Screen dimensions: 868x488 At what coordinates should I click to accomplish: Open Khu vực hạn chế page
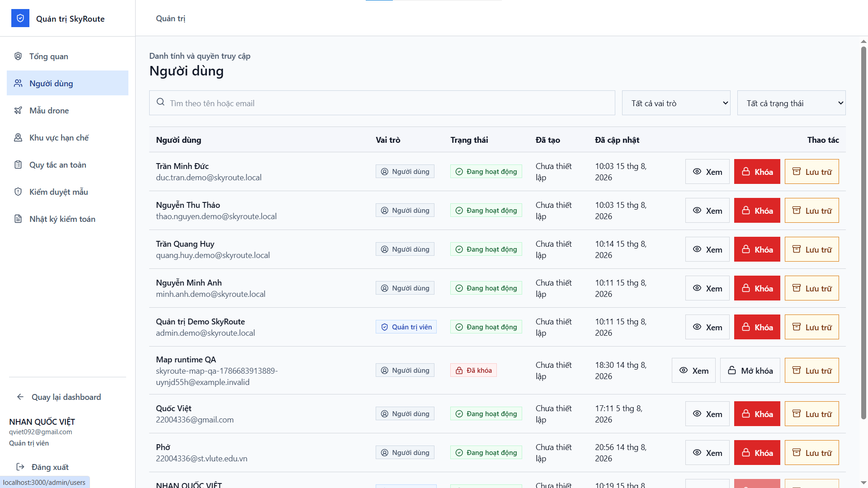pos(67,137)
